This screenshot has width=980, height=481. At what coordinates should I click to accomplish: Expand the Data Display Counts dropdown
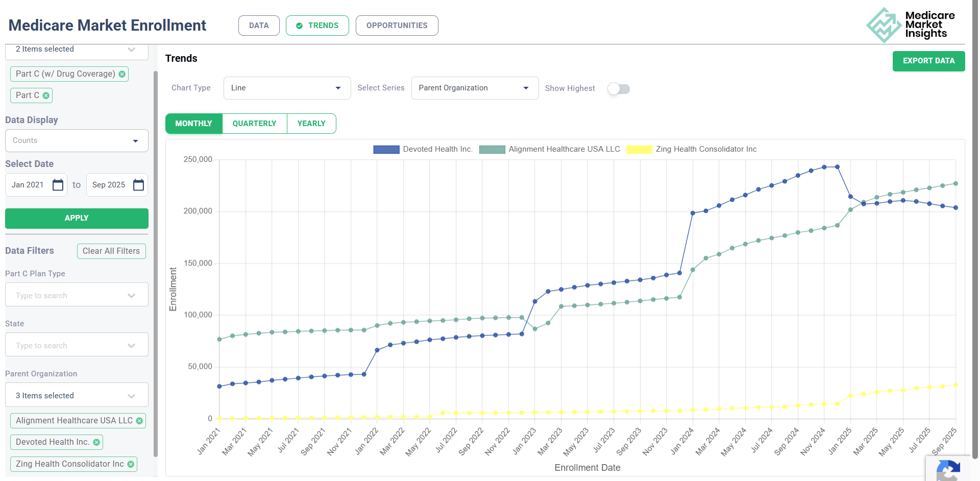(77, 141)
